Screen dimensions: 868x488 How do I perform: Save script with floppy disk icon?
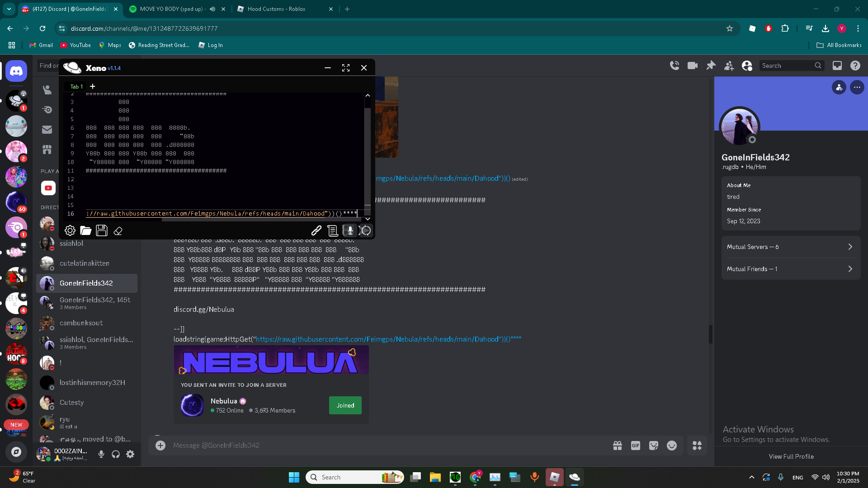click(102, 231)
